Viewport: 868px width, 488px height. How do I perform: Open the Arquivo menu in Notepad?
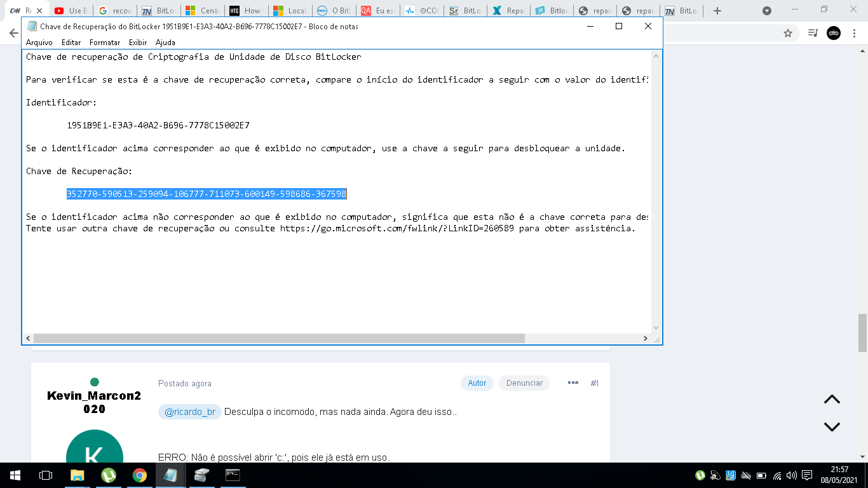39,43
